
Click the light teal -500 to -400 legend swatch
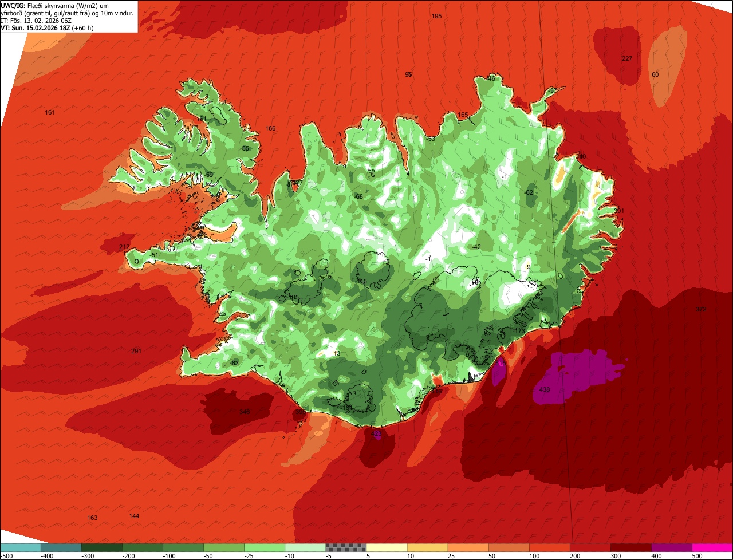[x=21, y=547]
